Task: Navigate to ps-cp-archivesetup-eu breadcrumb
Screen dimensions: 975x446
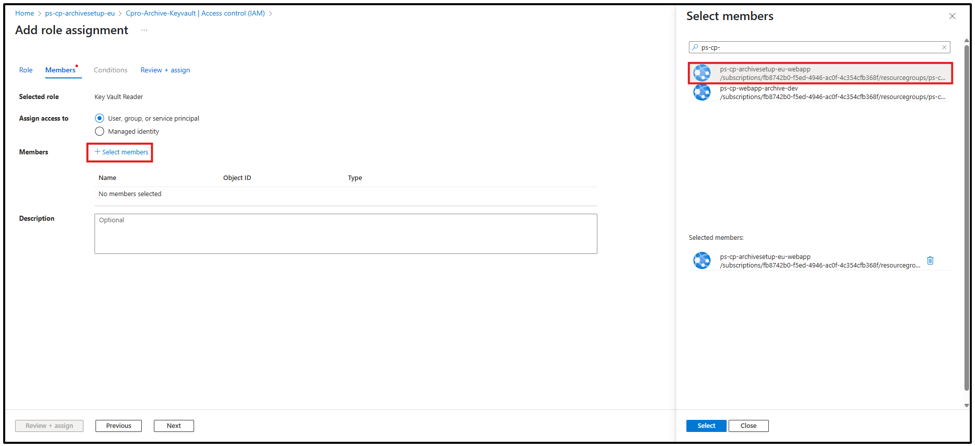Action: pyautogui.click(x=80, y=14)
